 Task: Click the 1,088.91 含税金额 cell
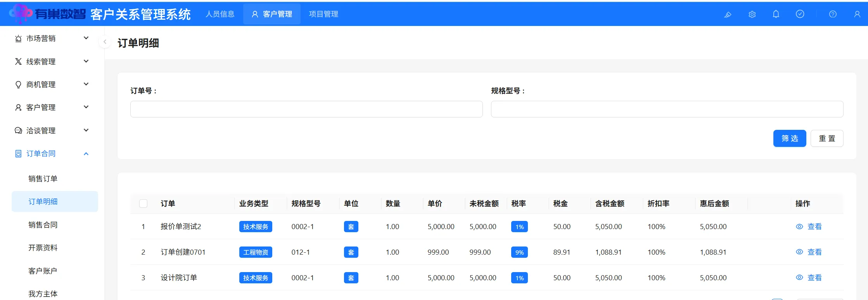click(609, 252)
